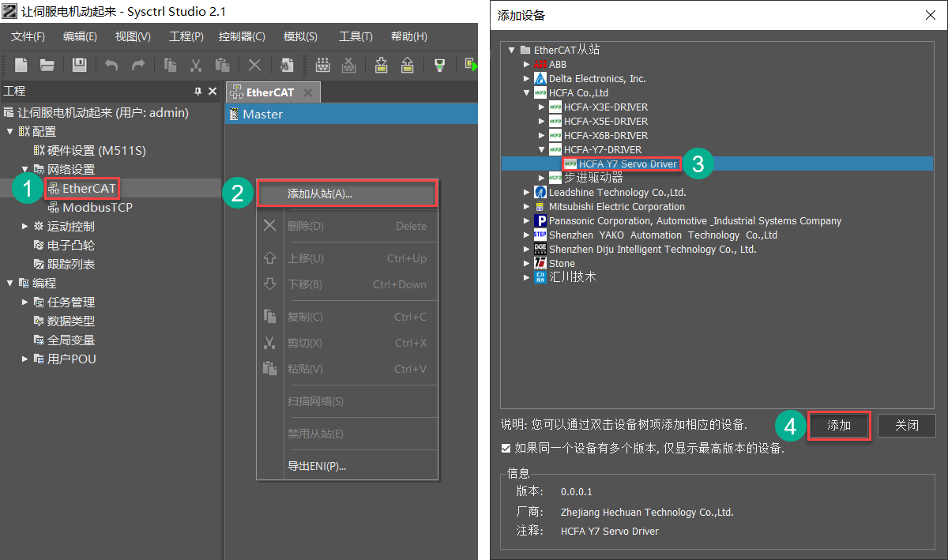
Task: Select ModbusTCP in the project tree
Action: (90, 207)
